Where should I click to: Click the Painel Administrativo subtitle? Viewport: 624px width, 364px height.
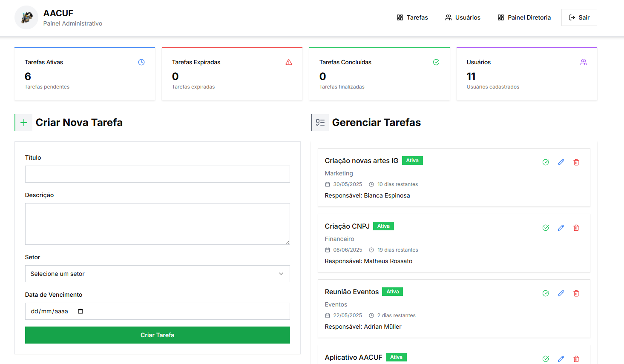coord(73,23)
